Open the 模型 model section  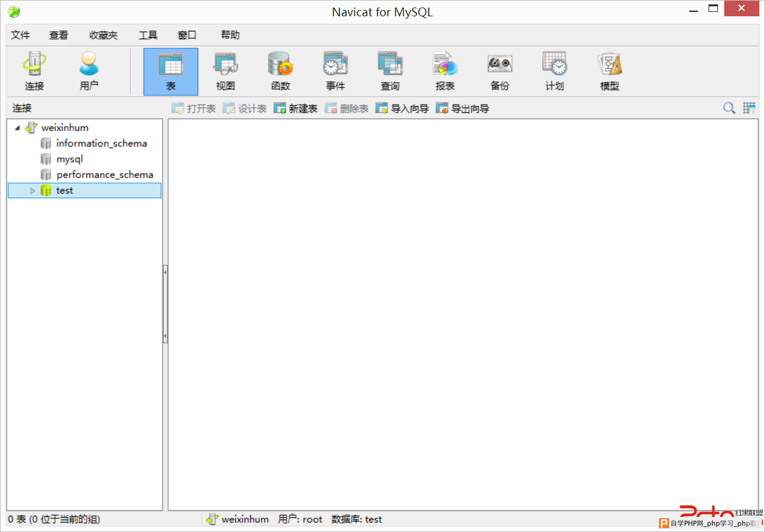(609, 71)
